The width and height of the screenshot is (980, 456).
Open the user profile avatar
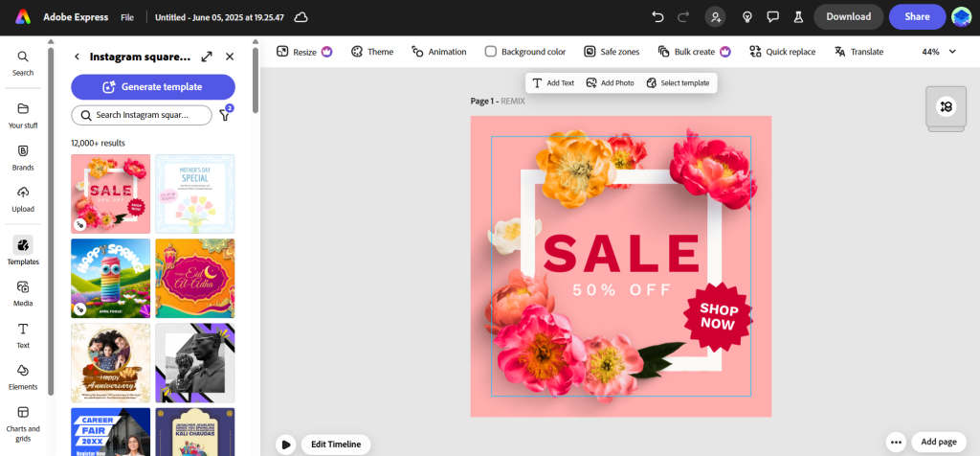(x=961, y=17)
